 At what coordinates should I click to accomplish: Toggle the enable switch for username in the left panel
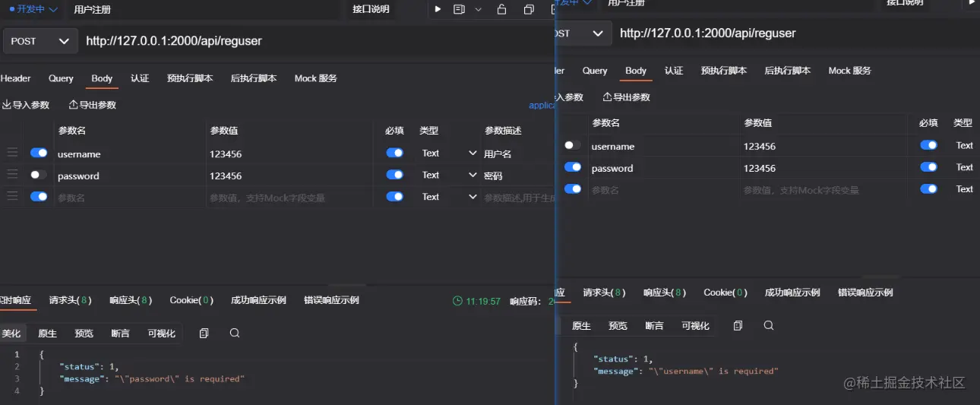tap(39, 153)
